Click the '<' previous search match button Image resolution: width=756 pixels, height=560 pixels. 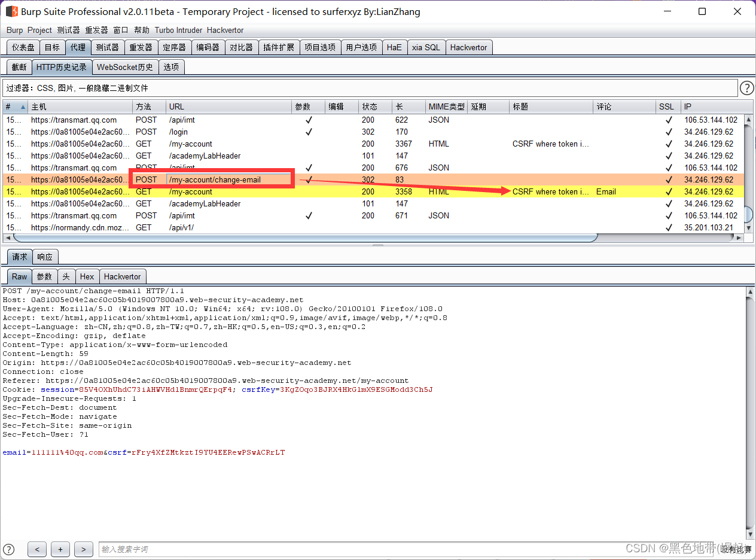37,549
